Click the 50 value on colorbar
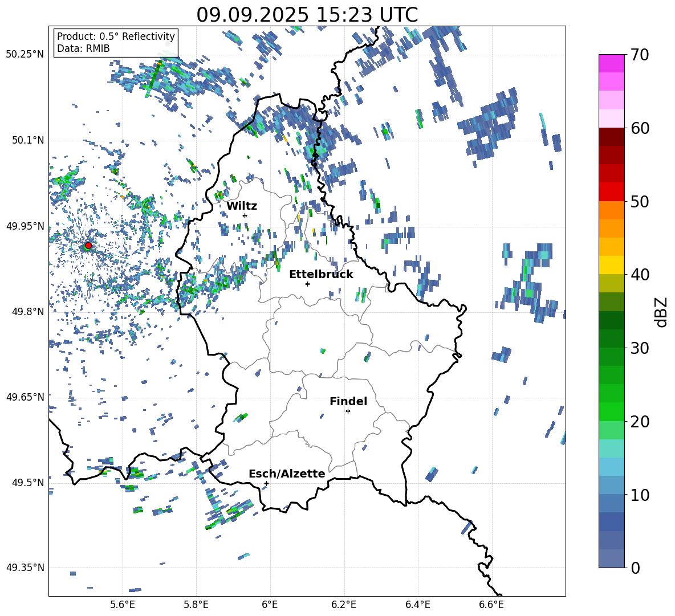Viewport: 675px width, 616px height. tap(640, 202)
